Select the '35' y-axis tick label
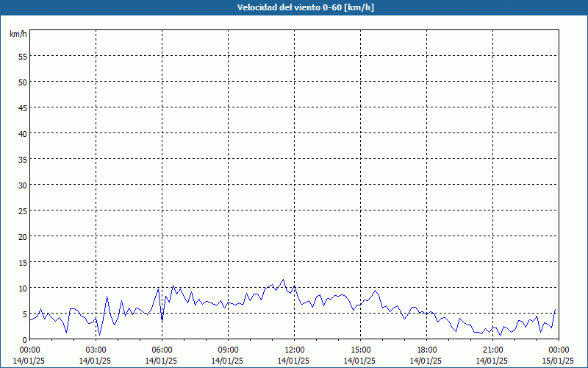The height and width of the screenshot is (368, 588). coord(23,159)
